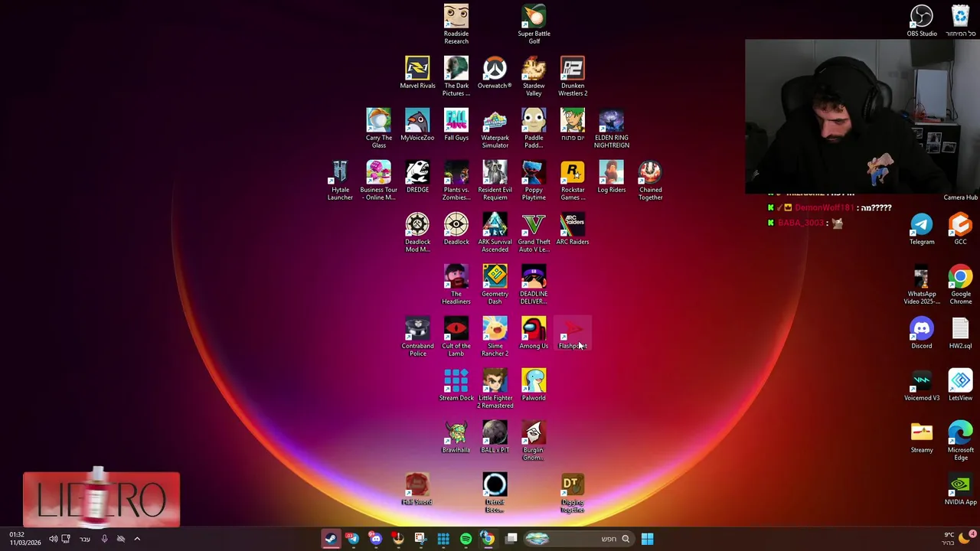
Task: Click the taskbar search box
Action: (x=580, y=539)
